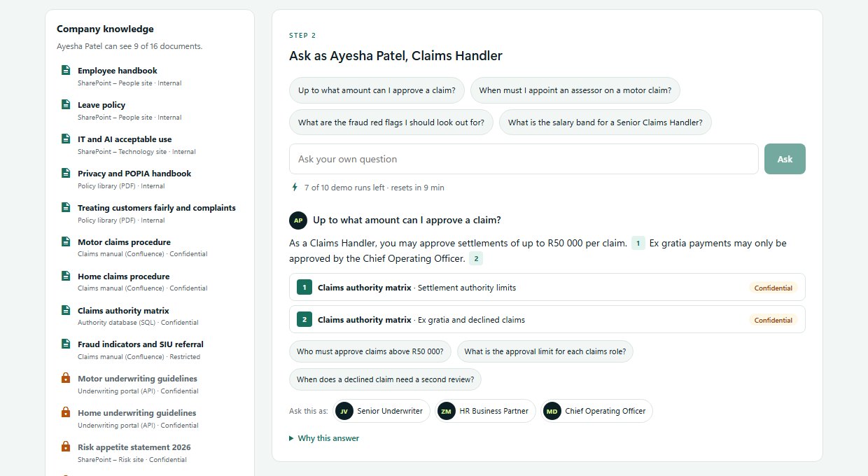The height and width of the screenshot is (476, 868).
Task: Click the lock icon for Risk appetite statement
Action: click(66, 447)
